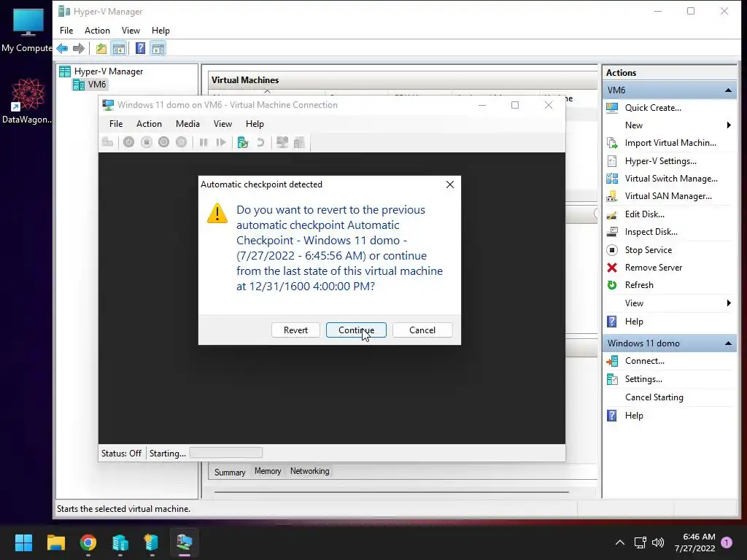Select VM6 node in the console tree
This screenshot has width=747, height=560.
(x=97, y=85)
